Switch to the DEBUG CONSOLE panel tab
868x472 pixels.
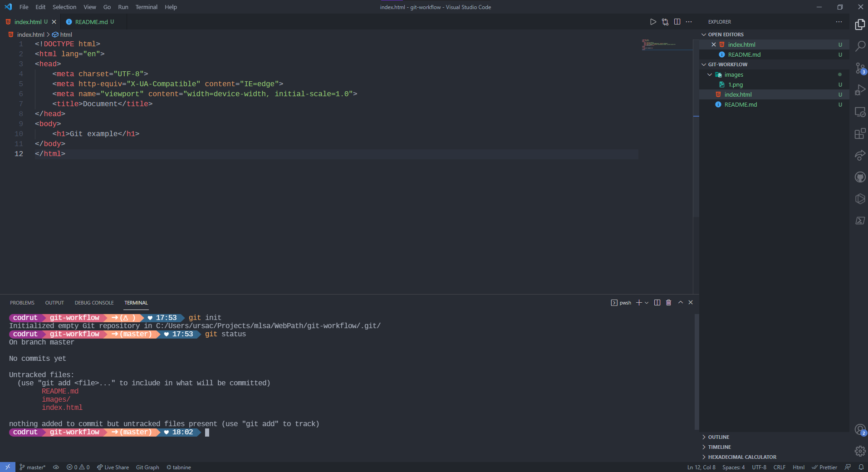click(94, 303)
